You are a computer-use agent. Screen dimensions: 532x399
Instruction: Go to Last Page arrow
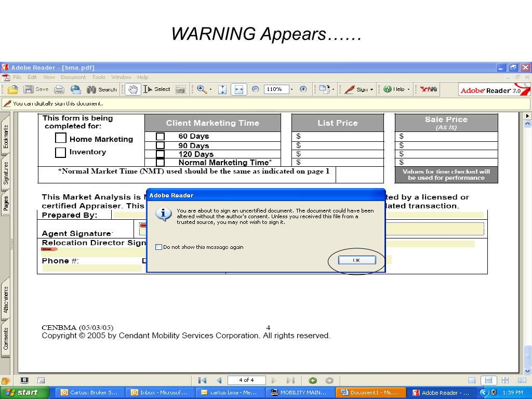coord(290,380)
